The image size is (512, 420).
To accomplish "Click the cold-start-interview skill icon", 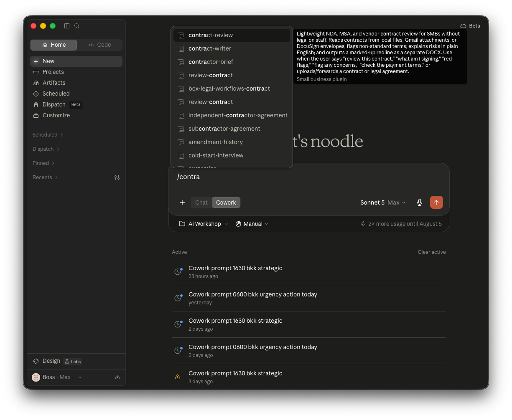I will 181,156.
